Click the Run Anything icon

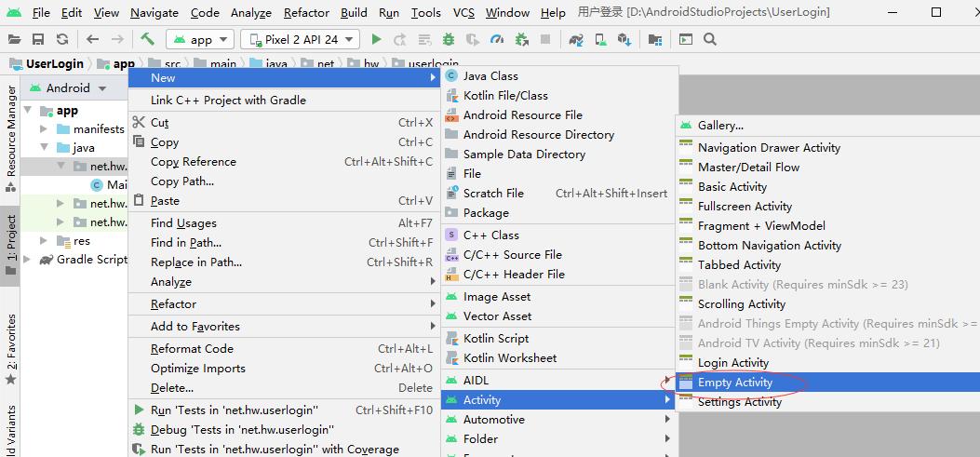[x=686, y=39]
